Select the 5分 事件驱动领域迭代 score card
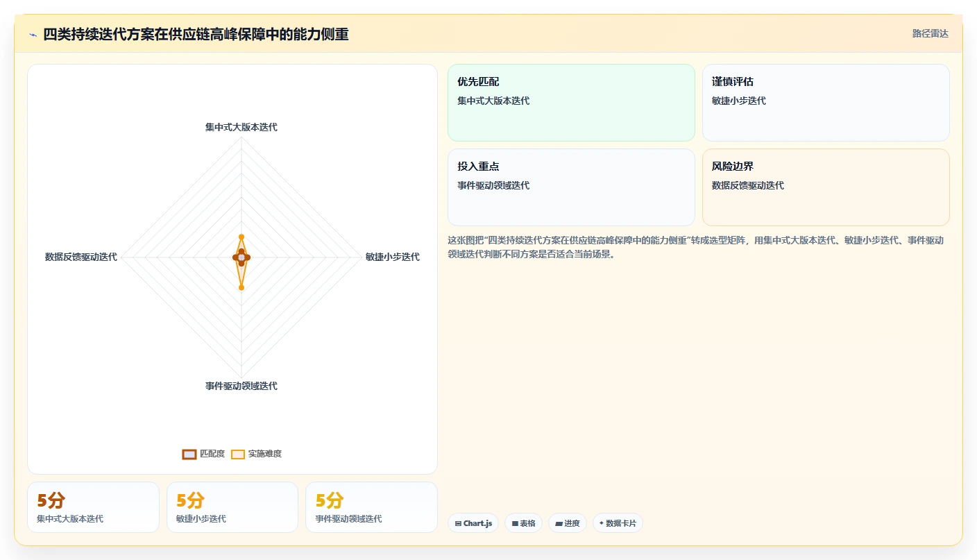This screenshot has height=560, width=977. point(371,507)
